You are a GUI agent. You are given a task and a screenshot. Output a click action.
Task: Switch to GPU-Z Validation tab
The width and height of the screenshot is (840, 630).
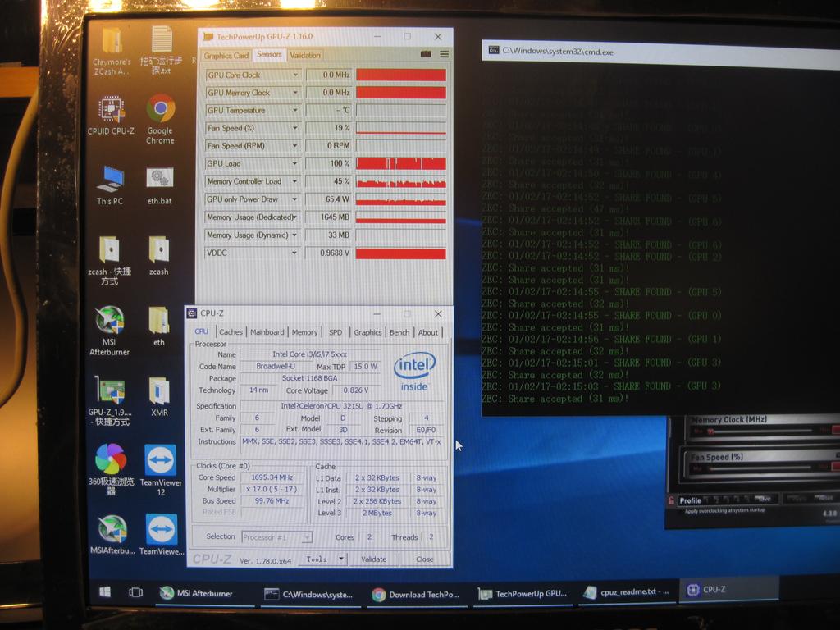pyautogui.click(x=305, y=55)
